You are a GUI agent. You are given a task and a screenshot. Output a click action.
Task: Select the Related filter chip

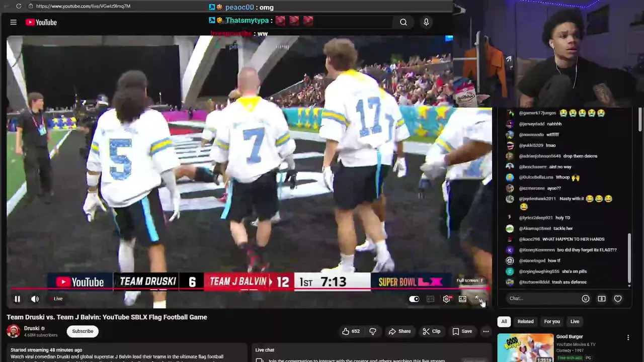tap(525, 321)
